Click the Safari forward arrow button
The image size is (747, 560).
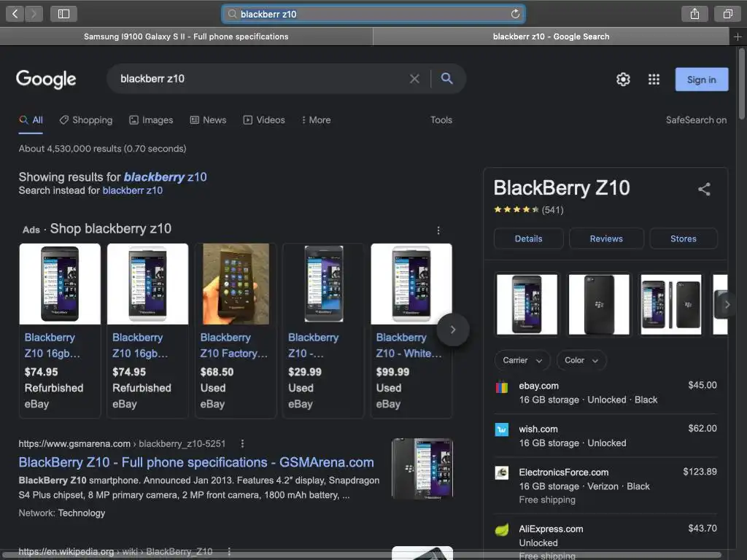34,14
